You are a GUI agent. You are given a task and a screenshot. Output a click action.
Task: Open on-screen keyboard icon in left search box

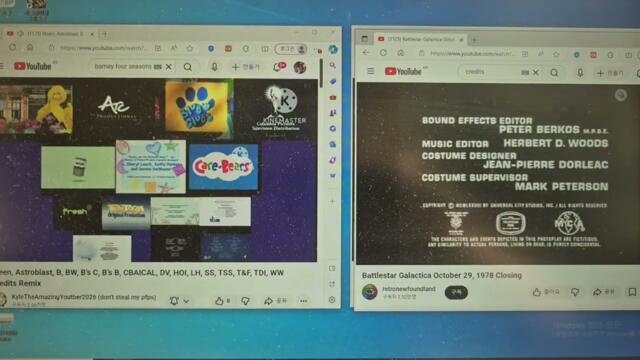click(x=158, y=67)
